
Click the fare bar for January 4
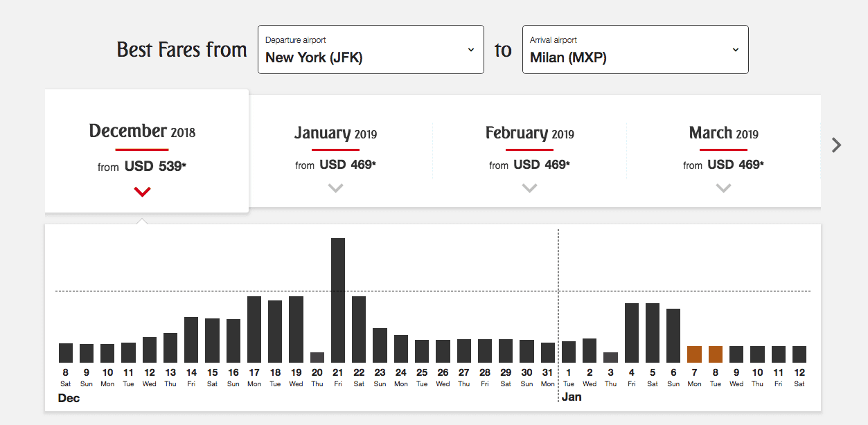coord(632,333)
